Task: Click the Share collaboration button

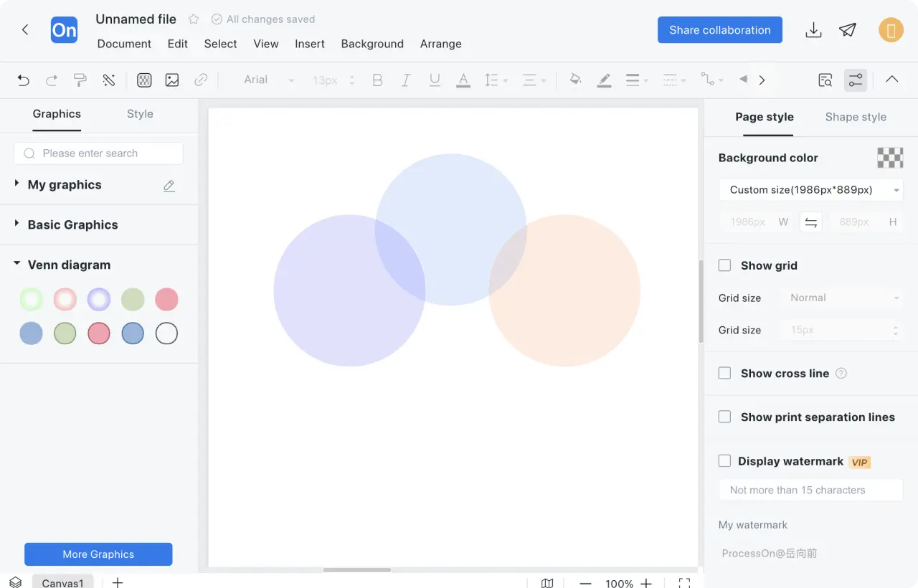Action: click(x=719, y=30)
